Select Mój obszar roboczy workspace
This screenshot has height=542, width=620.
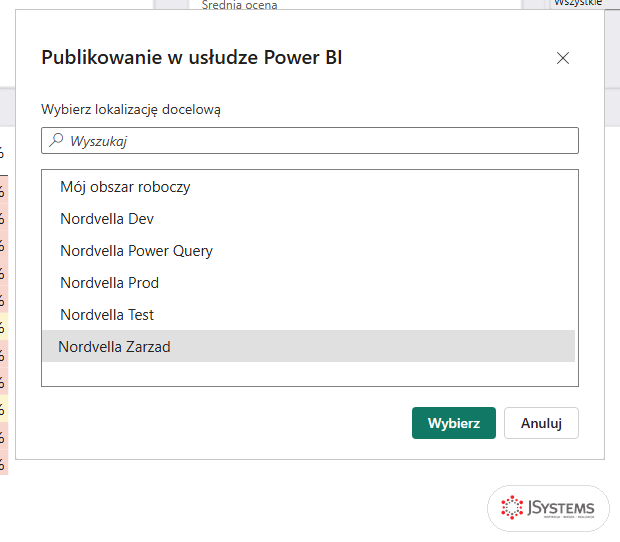tap(308, 187)
